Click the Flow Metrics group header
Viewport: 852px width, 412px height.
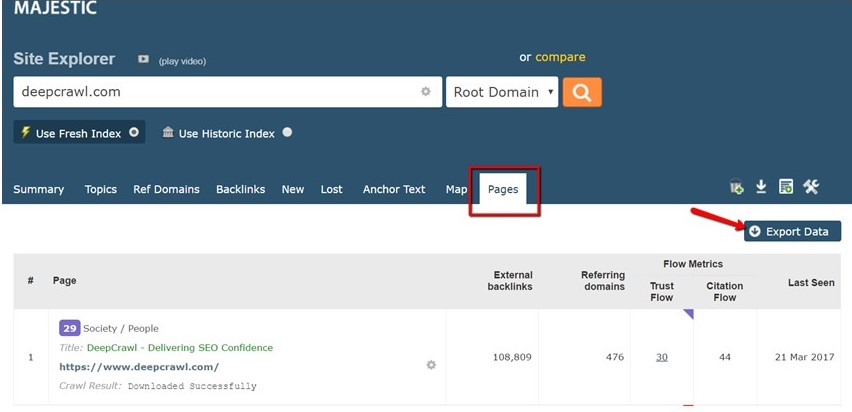[693, 264]
